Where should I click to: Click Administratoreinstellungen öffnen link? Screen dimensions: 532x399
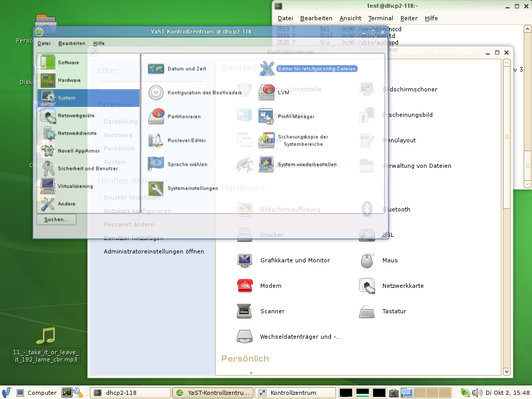click(154, 251)
